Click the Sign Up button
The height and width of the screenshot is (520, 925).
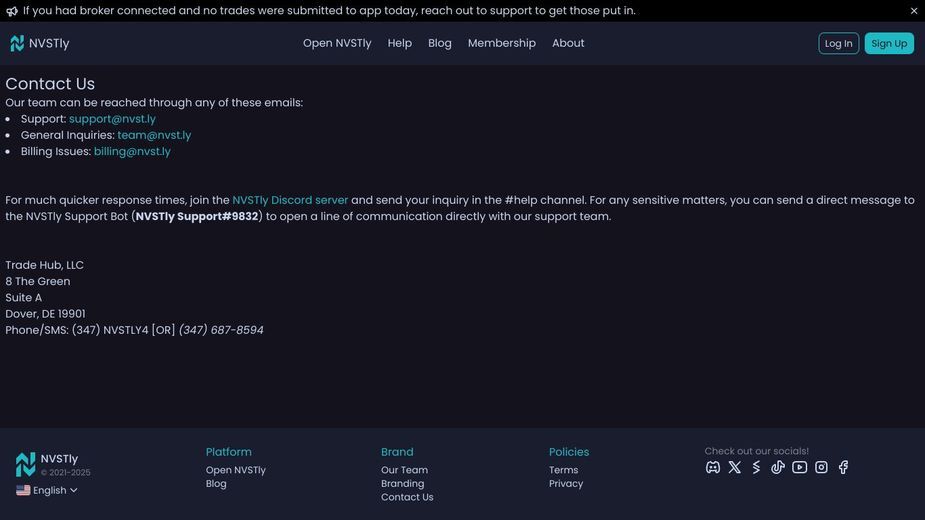889,43
